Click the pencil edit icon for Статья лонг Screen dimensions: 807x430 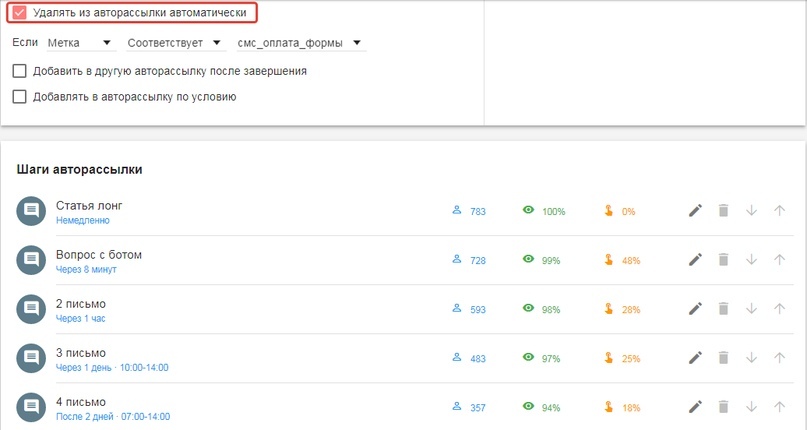(696, 211)
